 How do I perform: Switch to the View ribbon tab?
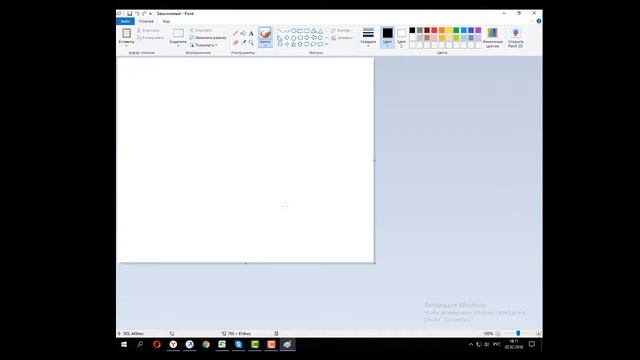(167, 21)
